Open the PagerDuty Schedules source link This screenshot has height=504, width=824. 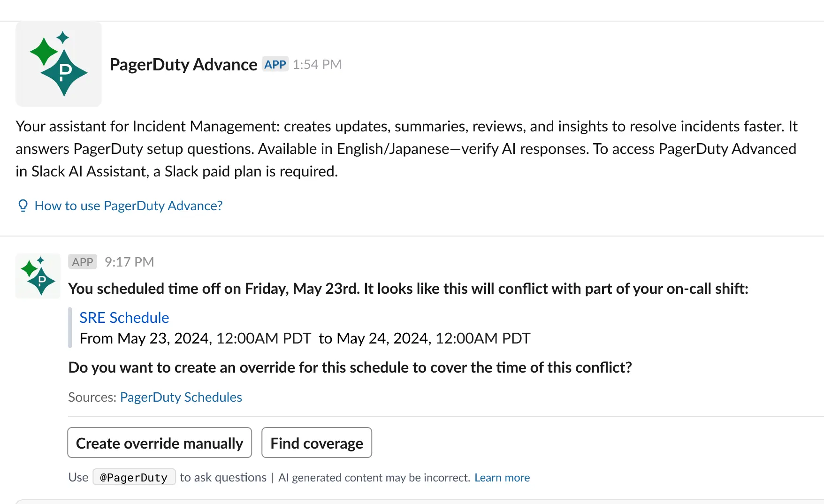coord(181,397)
